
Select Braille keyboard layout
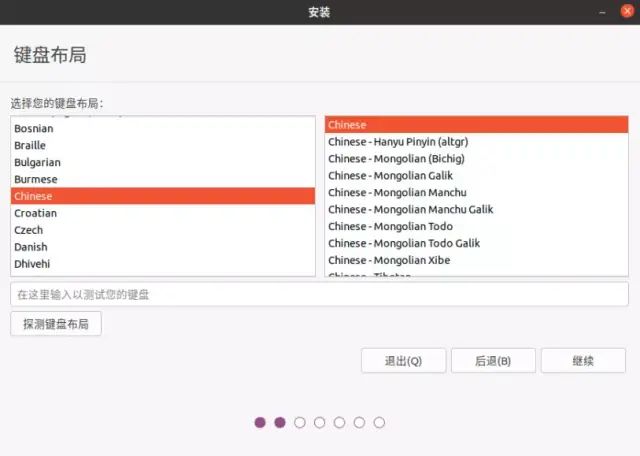tap(30, 146)
